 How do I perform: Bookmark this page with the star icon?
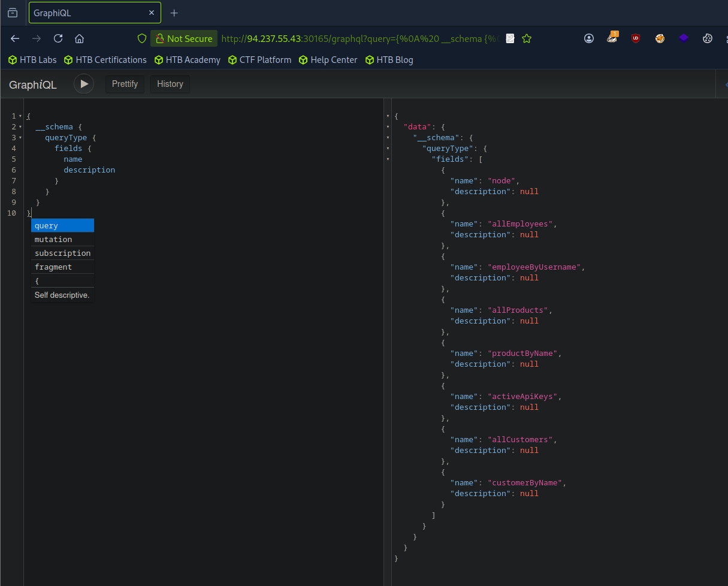click(x=527, y=38)
